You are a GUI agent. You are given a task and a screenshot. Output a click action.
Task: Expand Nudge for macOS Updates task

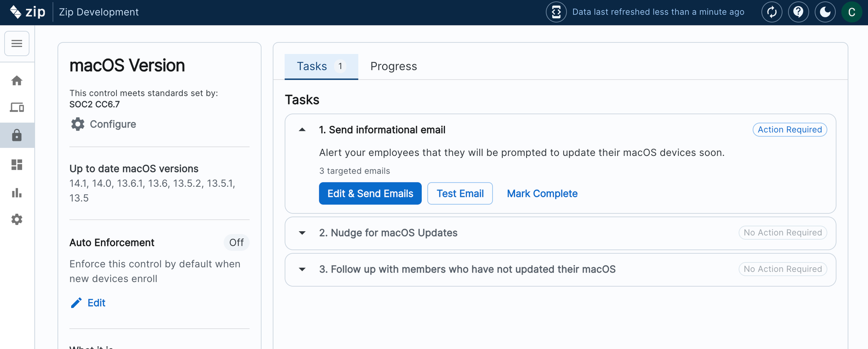coord(302,233)
